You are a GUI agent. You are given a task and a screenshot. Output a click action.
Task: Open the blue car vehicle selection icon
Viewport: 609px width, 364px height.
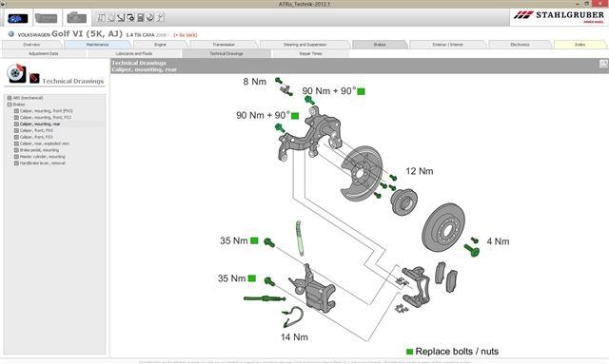18,18
